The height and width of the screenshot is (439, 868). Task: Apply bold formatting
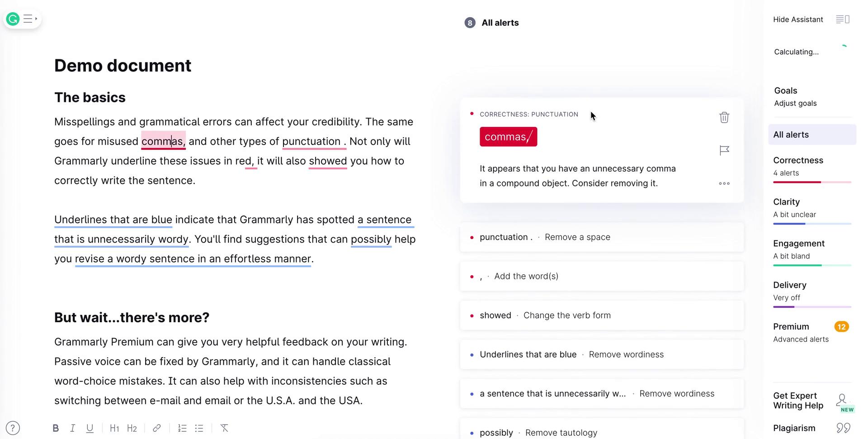coord(56,428)
